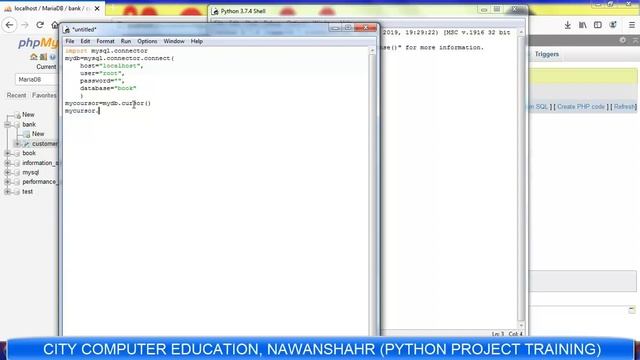Click the MariaDB server selector field

click(x=36, y=80)
